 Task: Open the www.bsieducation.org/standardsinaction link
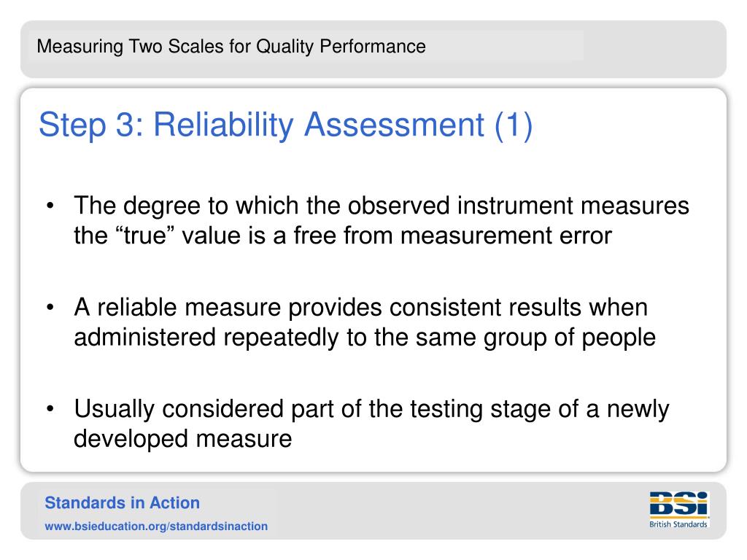coord(156,526)
